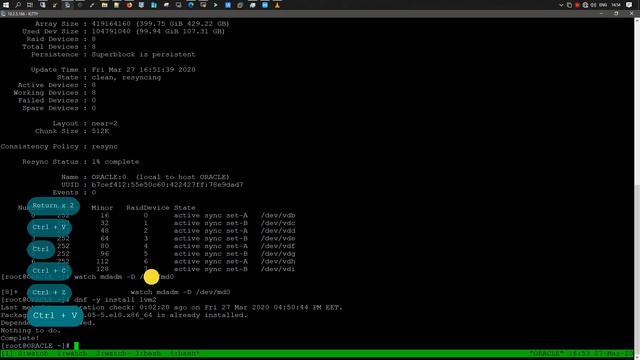Click the UUID value b7cef412:55e50c60...
Viewport: 640px width, 360px height.
point(167,185)
